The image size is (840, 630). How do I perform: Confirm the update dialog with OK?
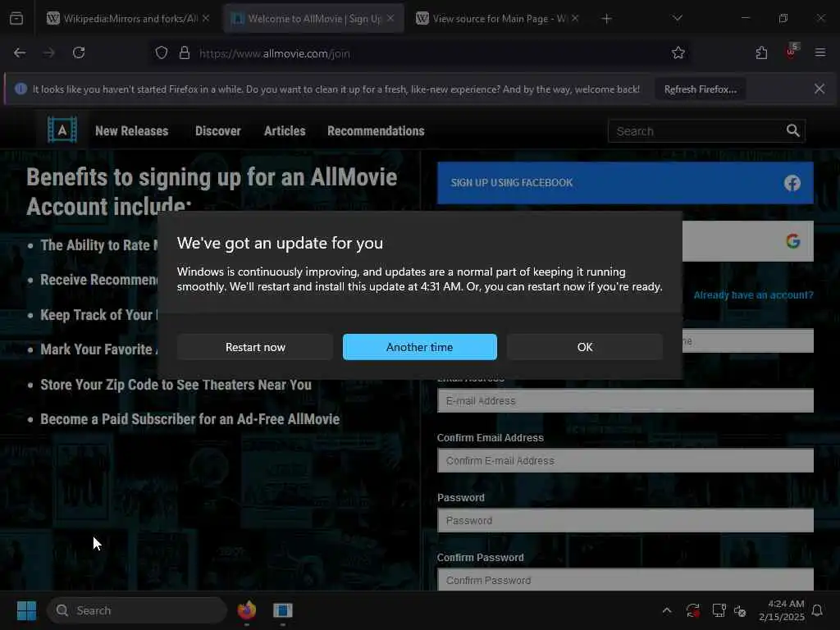coord(584,347)
